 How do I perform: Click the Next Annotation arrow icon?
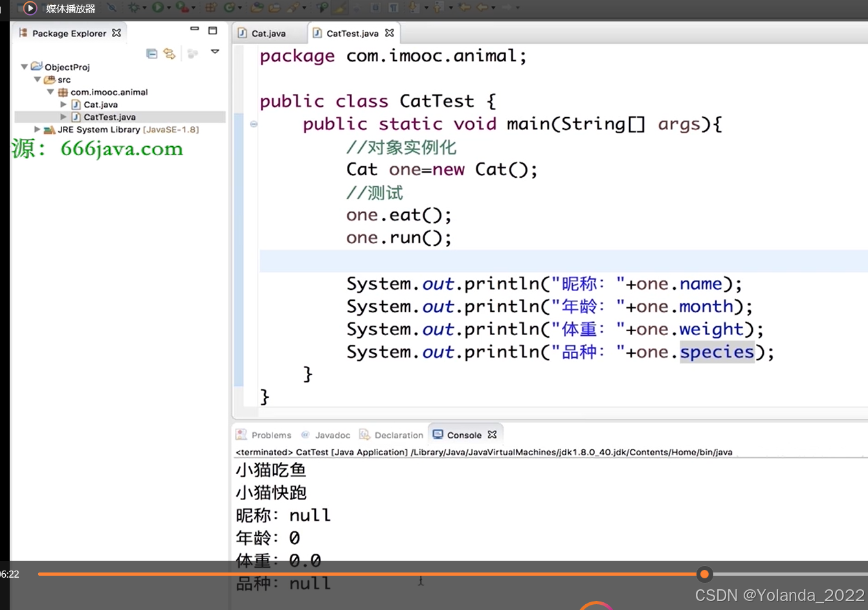click(x=414, y=8)
